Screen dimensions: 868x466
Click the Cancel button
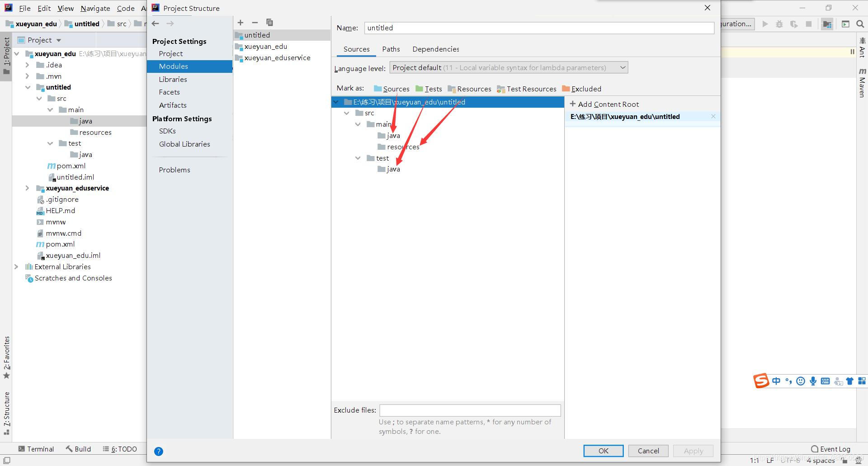[x=648, y=451]
